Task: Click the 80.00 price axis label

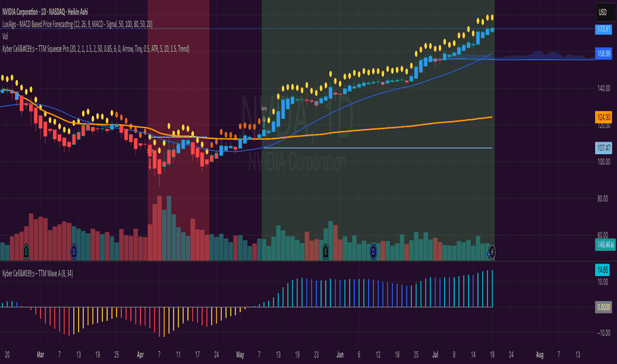Action: (x=604, y=199)
